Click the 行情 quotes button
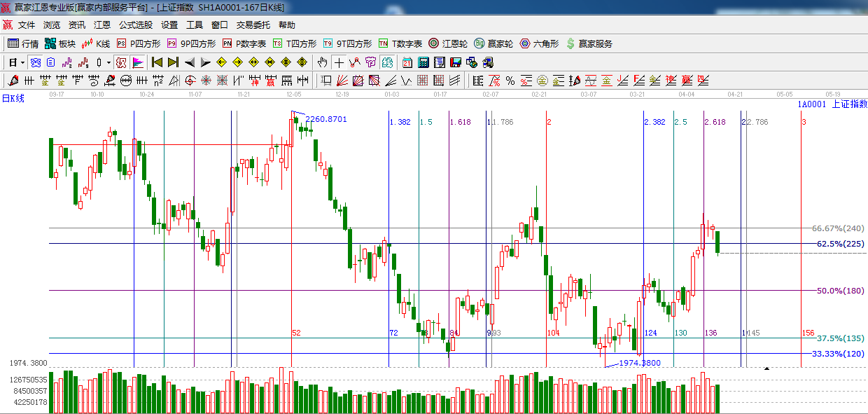Screen dimensions: 868x414 pyautogui.click(x=23, y=43)
